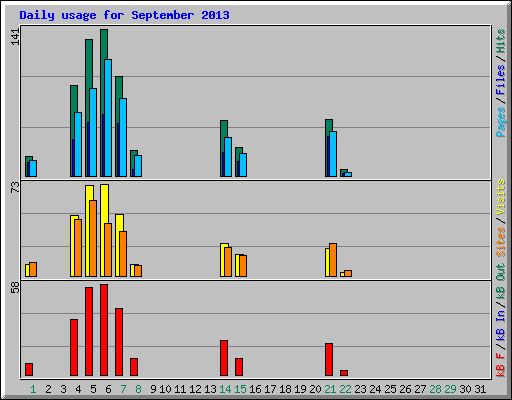Click the red kB bar for day 4
This screenshot has width=512, height=400.
pos(74,347)
